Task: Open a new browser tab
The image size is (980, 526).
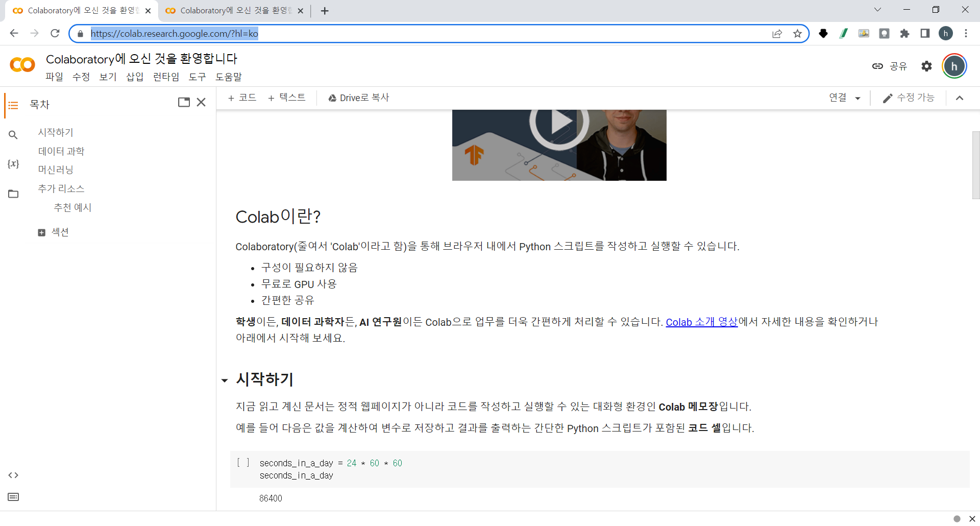Action: [x=325, y=11]
